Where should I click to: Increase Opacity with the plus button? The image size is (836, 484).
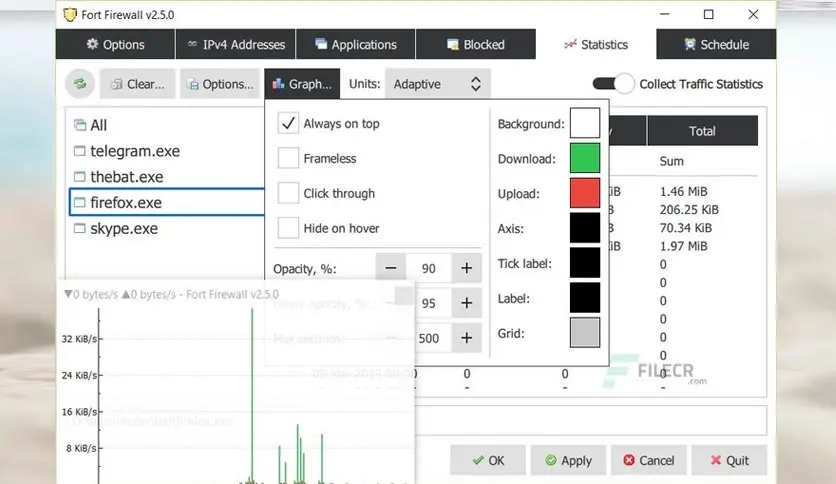pos(467,268)
